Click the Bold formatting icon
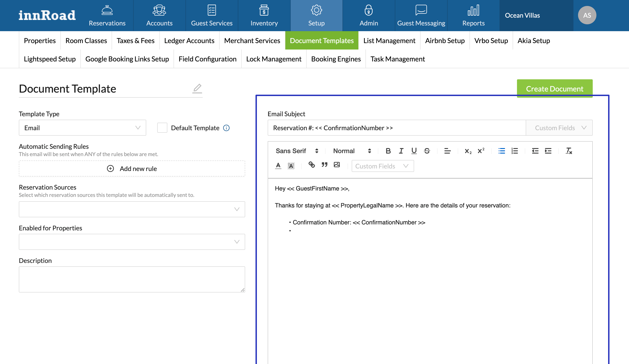The width and height of the screenshot is (629, 364). [388, 151]
